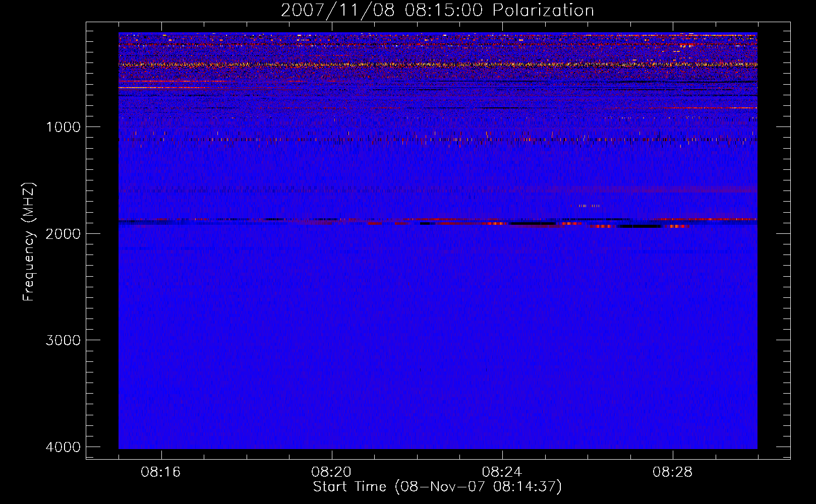
Task: Click the plot title '2007/11/08 08:15:00 Polarization'
Action: tap(437, 10)
